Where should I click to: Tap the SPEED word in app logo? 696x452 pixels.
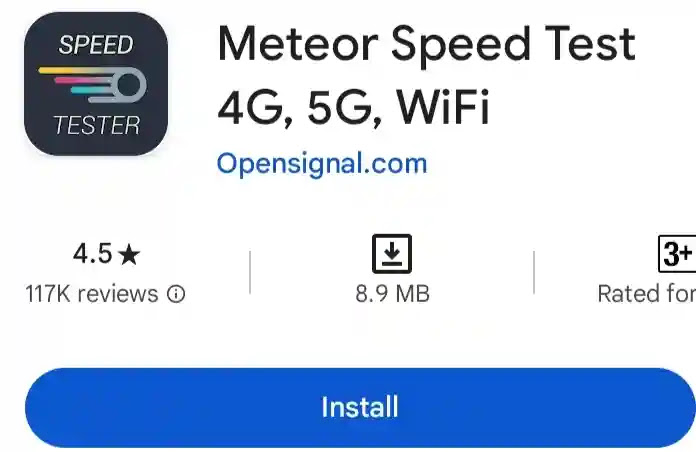coord(96,45)
